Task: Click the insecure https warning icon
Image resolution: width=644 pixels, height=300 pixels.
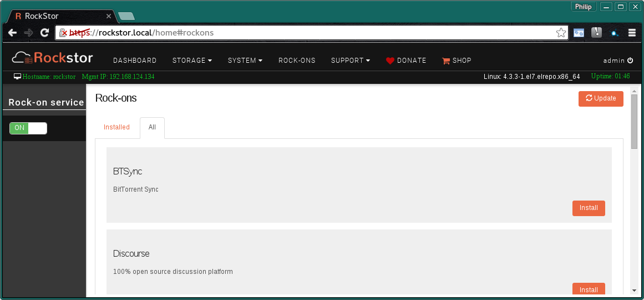Action: tap(63, 33)
